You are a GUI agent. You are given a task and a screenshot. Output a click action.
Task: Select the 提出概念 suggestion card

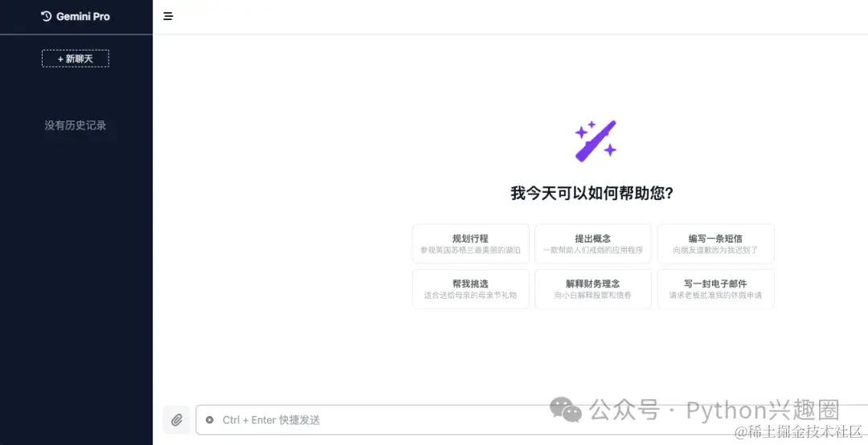point(593,243)
